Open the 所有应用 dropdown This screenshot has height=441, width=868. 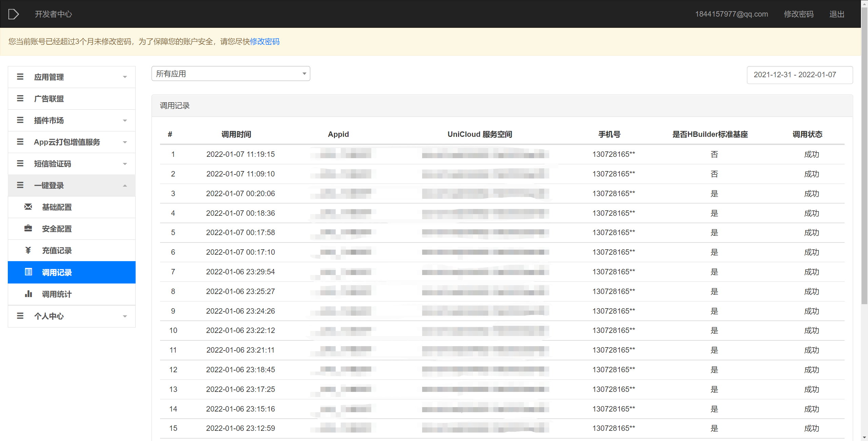click(x=231, y=73)
